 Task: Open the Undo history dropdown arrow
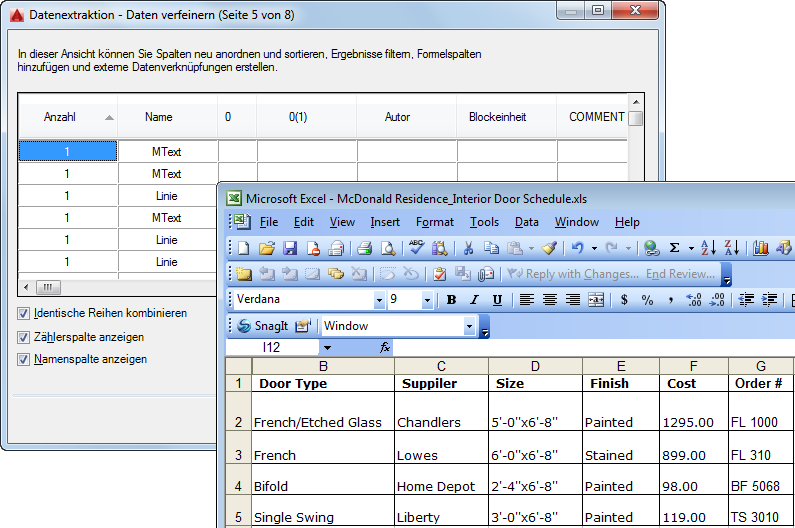(x=594, y=248)
